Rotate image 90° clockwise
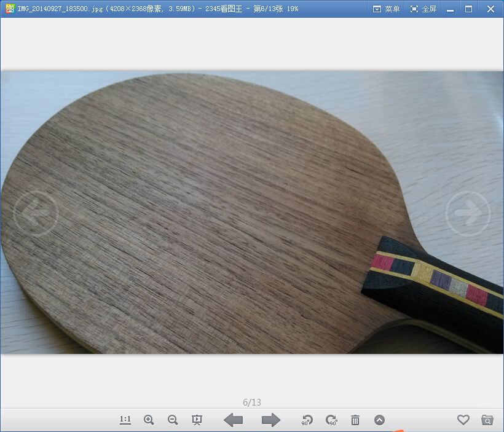The width and height of the screenshot is (504, 432). (331, 420)
